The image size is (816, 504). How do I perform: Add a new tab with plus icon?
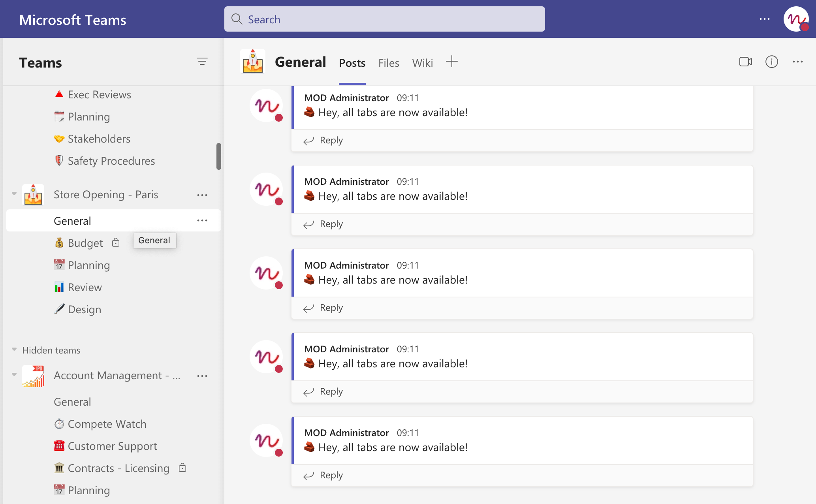point(451,62)
